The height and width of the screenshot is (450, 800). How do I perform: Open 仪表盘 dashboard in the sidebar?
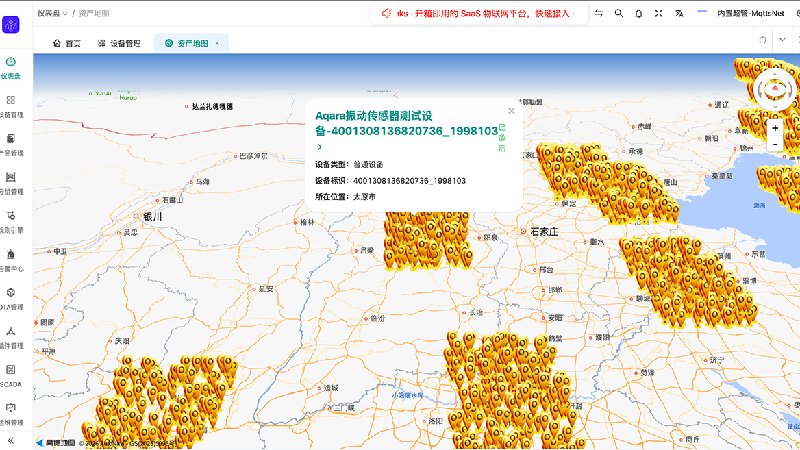(x=11, y=68)
